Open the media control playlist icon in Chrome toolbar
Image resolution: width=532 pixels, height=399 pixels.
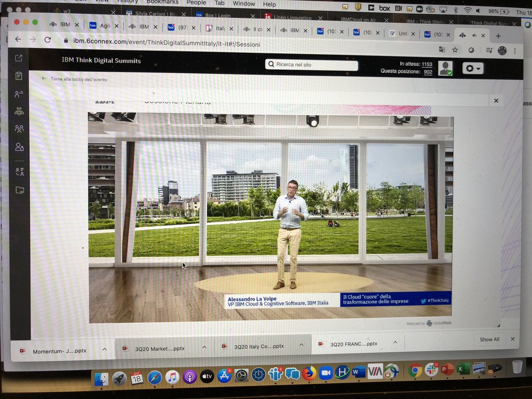pos(488,50)
